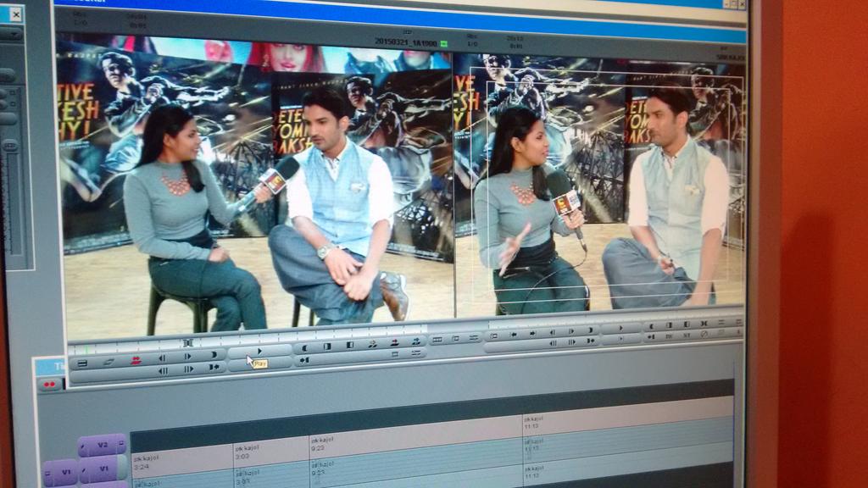Click center toolbar settings sliders icon
The image size is (868, 488).
tap(474, 337)
